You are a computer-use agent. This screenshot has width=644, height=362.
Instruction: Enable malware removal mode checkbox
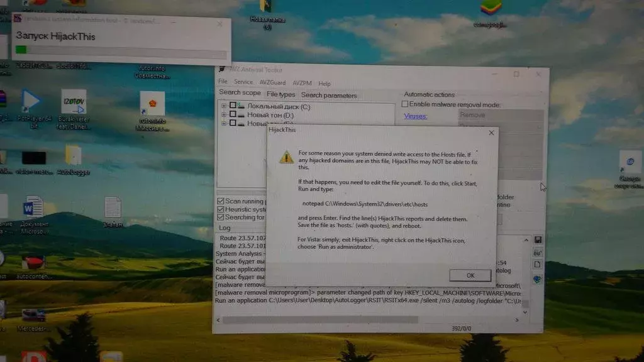point(405,104)
